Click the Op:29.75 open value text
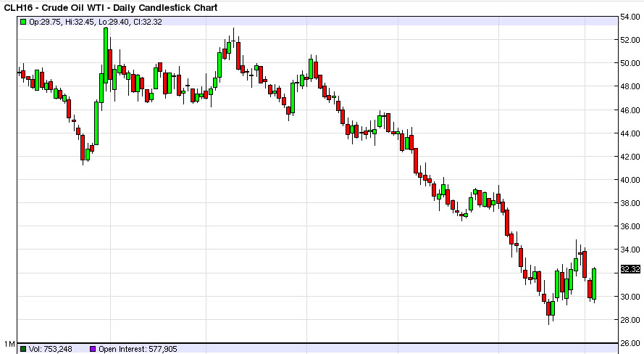This screenshot has width=644, height=354. [45, 22]
